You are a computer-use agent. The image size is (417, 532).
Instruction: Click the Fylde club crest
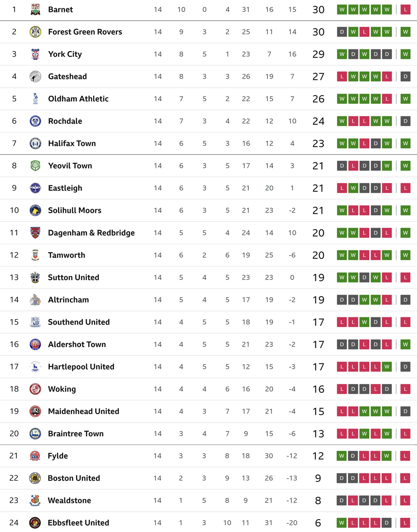click(x=35, y=456)
